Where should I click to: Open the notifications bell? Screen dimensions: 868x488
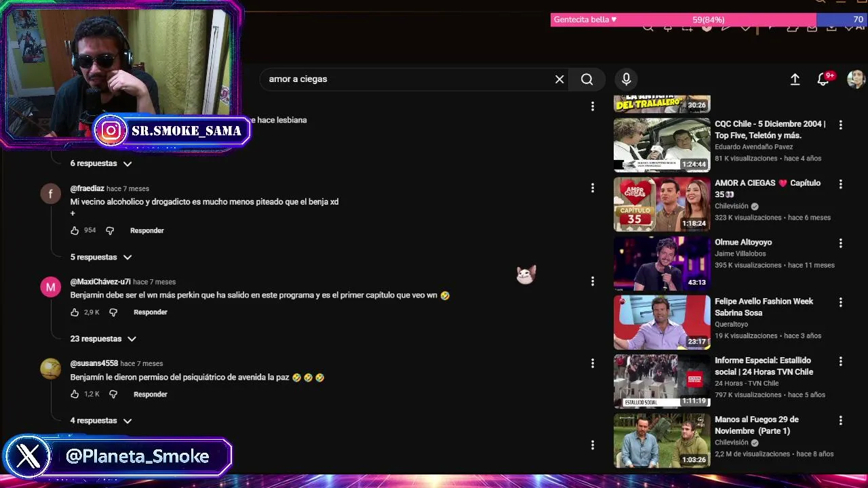coord(823,79)
